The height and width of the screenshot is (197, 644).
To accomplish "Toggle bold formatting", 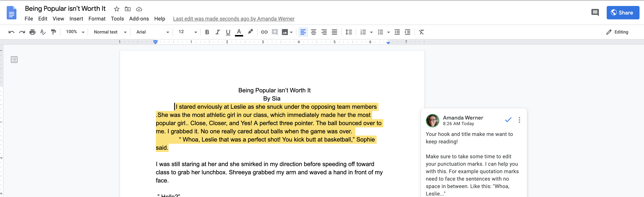I will [x=207, y=32].
